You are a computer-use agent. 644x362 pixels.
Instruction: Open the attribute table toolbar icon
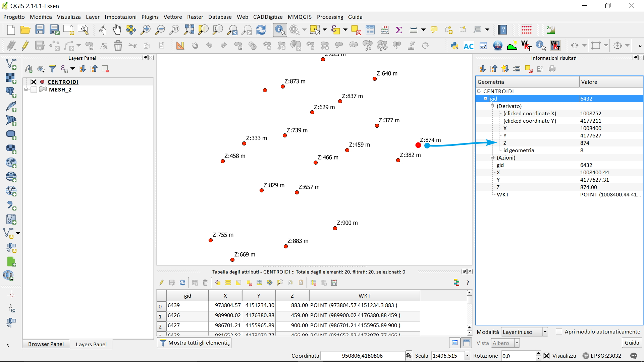point(370,30)
